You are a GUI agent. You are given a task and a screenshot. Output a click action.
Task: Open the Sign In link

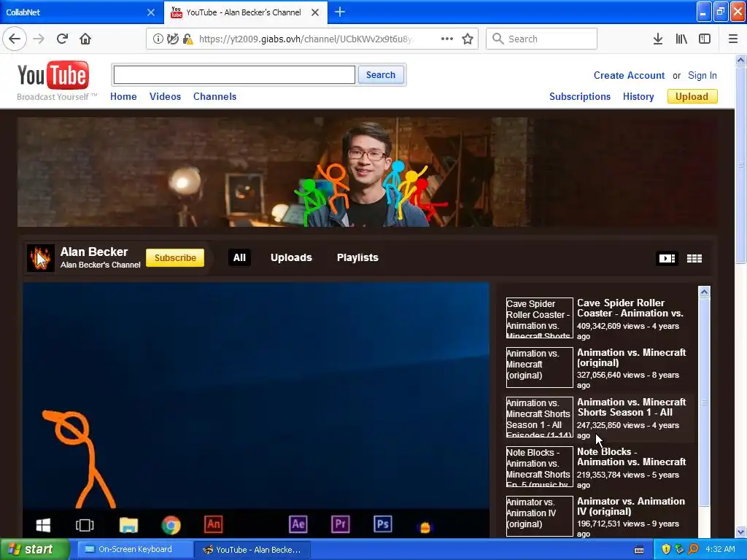pyautogui.click(x=703, y=75)
